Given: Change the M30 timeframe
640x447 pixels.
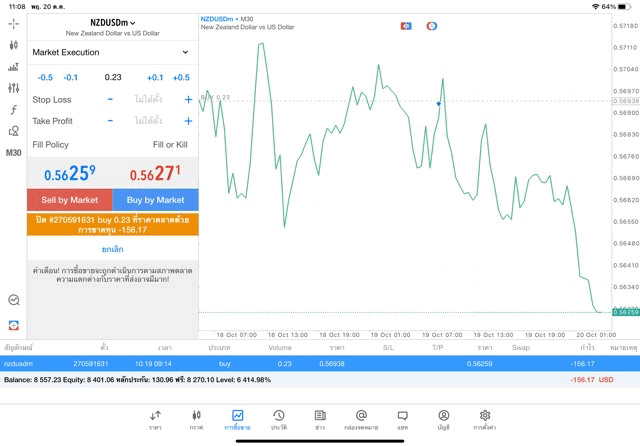Looking at the screenshot, I should click(x=13, y=153).
